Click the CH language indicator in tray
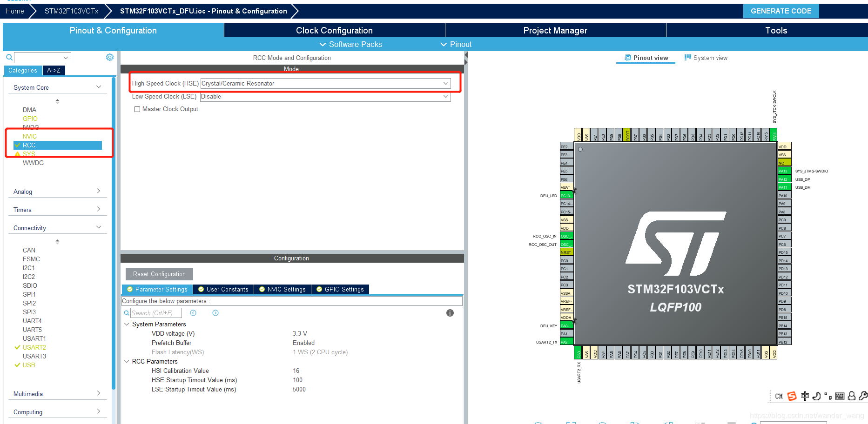 click(779, 396)
